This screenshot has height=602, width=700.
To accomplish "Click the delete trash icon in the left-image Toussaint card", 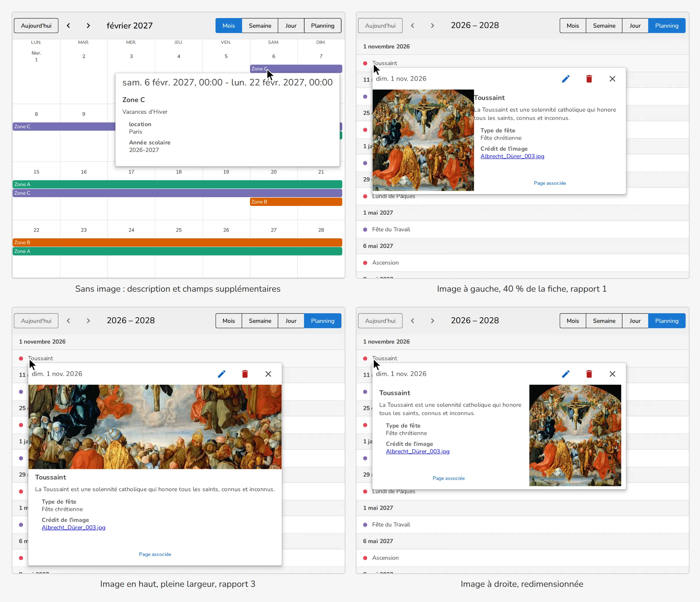I will [x=589, y=79].
